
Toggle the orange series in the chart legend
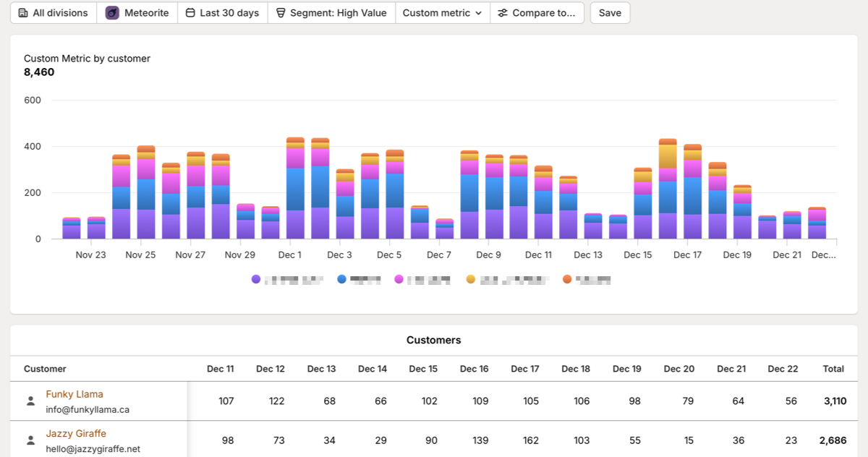(x=567, y=278)
